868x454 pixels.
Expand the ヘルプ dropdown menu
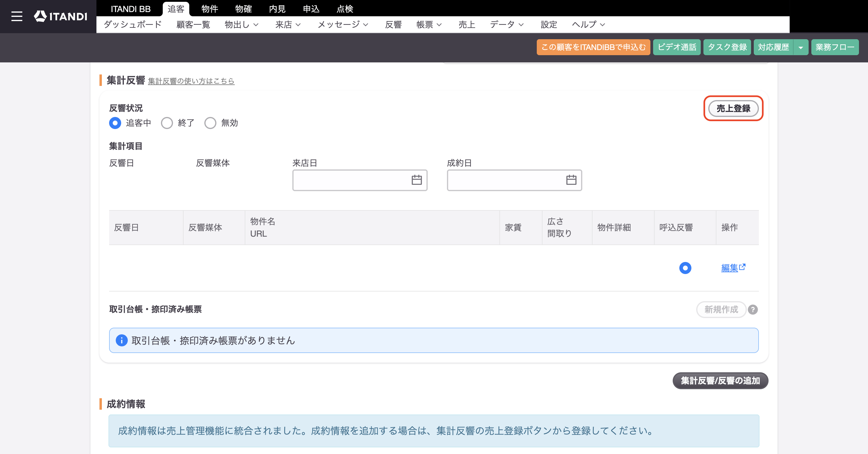pyautogui.click(x=588, y=25)
